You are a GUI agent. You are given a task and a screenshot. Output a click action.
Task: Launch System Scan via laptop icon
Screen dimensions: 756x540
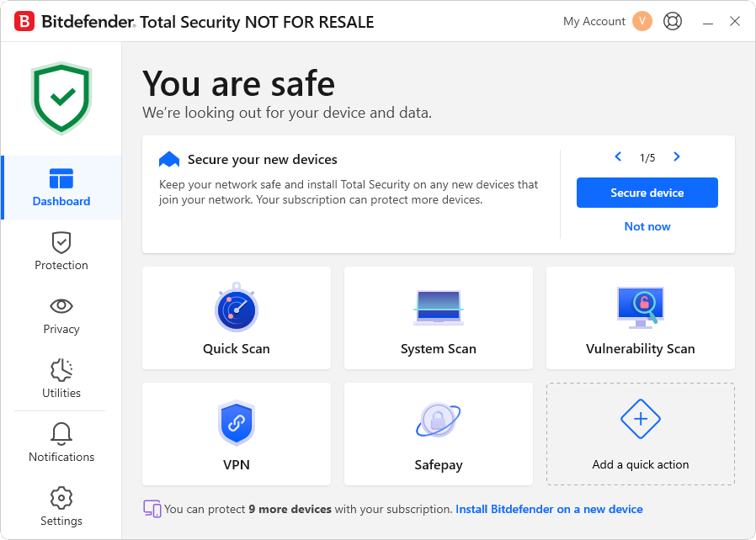click(438, 309)
